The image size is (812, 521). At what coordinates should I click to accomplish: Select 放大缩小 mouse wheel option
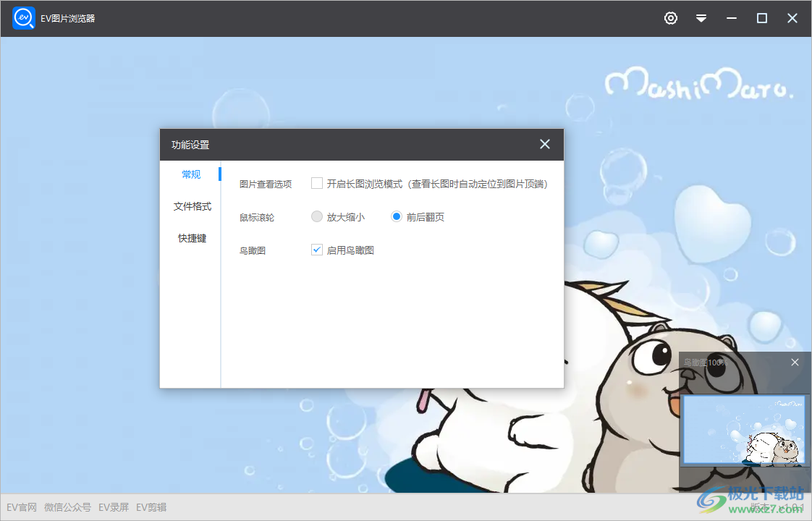click(317, 216)
